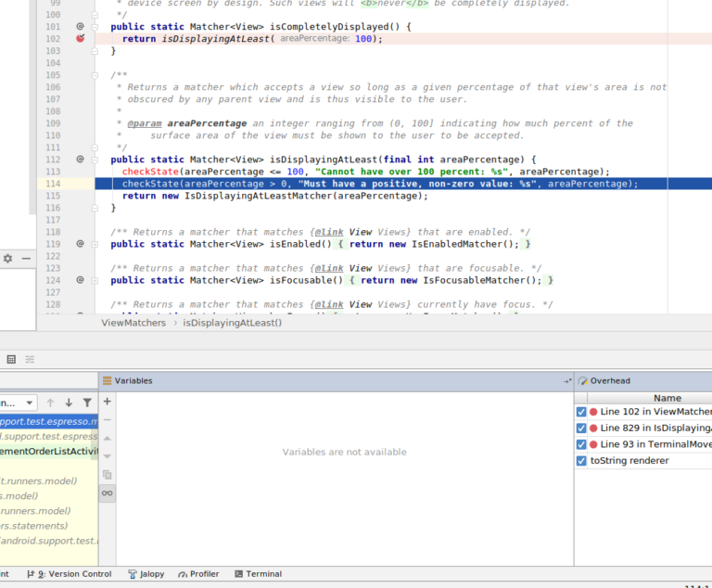
Task: Go to previous frame with up arrow
Action: click(50, 403)
